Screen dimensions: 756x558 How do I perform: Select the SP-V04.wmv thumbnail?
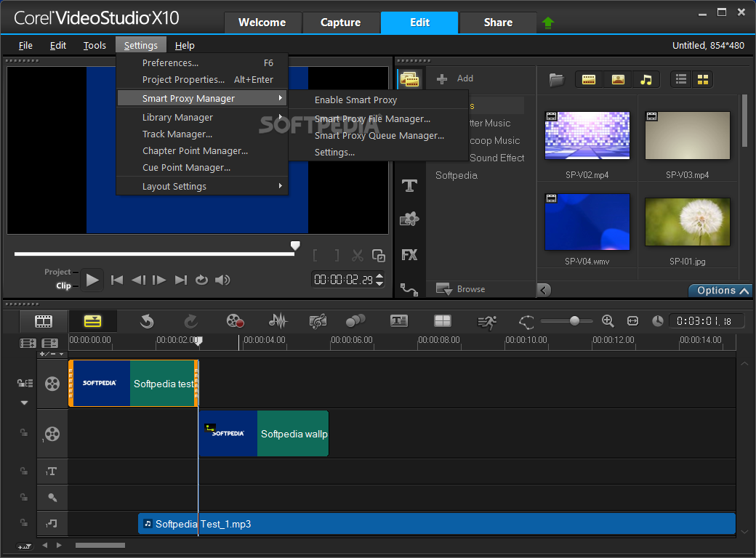(587, 222)
